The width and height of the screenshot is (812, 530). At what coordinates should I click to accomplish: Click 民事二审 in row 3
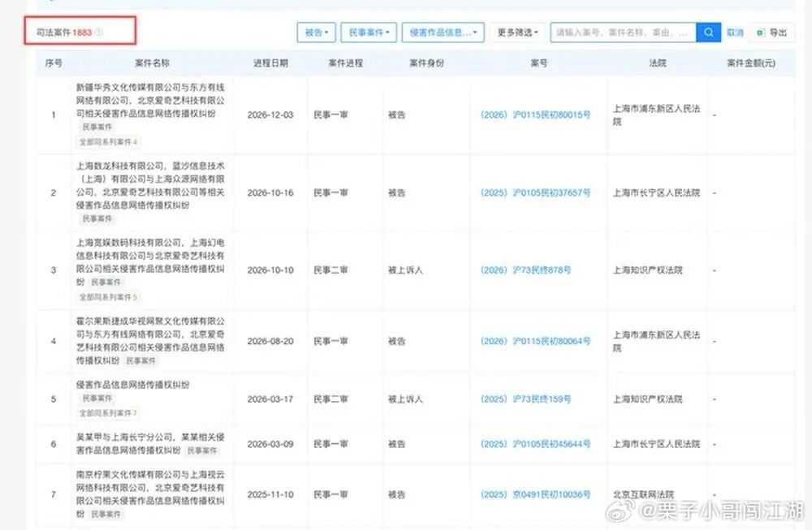click(330, 270)
